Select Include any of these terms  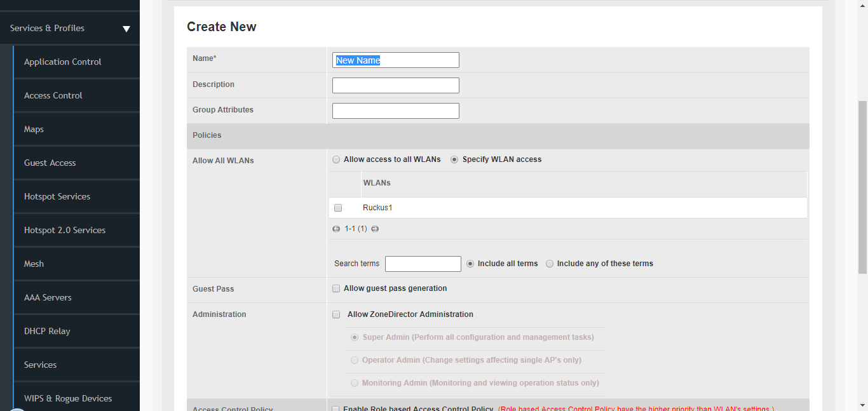[550, 264]
